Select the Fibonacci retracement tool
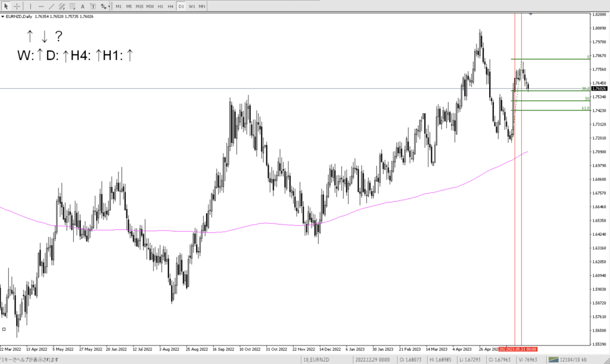Viewport: 610px width, 364px height. [73, 6]
